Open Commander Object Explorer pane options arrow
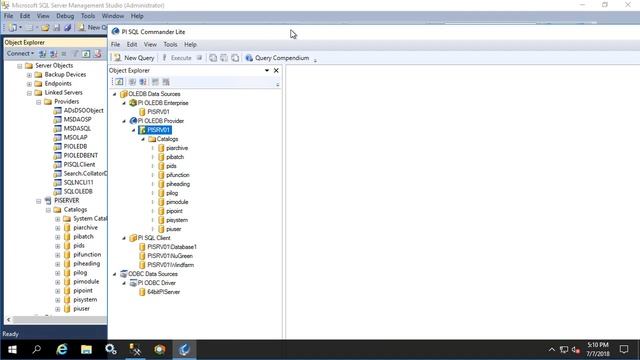The width and height of the screenshot is (640, 360). pos(267,70)
